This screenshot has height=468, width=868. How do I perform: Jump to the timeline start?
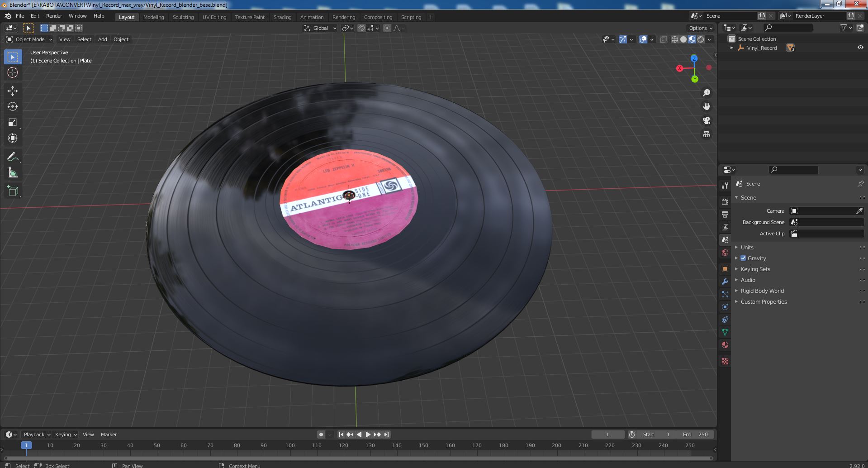341,435
